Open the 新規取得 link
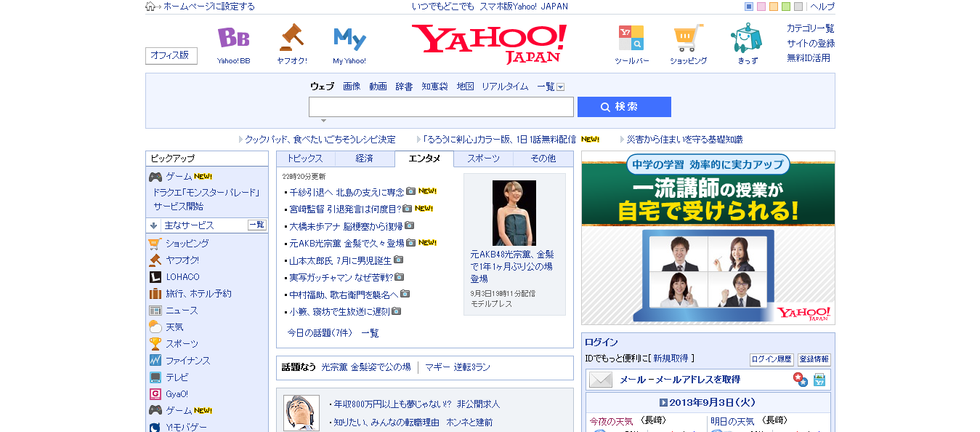980x432 pixels. [x=672, y=359]
